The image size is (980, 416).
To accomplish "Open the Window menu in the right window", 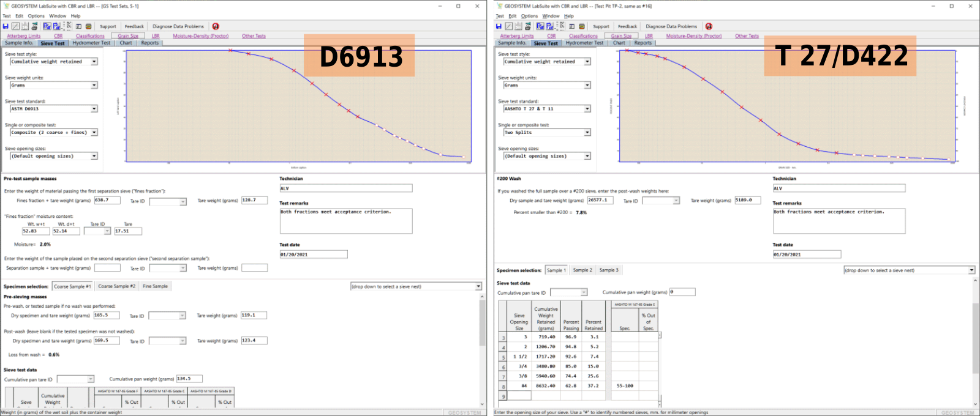I will point(551,16).
